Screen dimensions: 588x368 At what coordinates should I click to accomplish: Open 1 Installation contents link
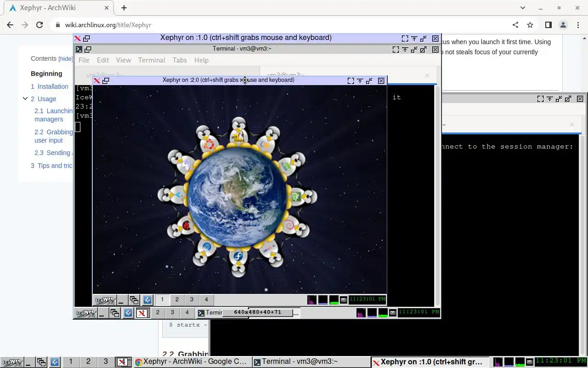(50, 86)
